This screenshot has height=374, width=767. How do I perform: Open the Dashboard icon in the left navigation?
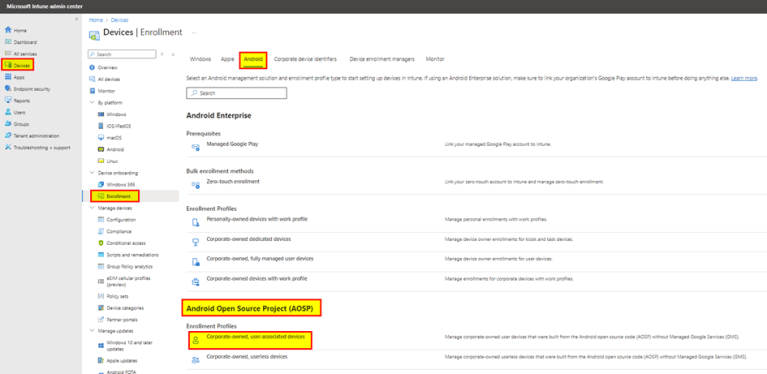point(8,42)
